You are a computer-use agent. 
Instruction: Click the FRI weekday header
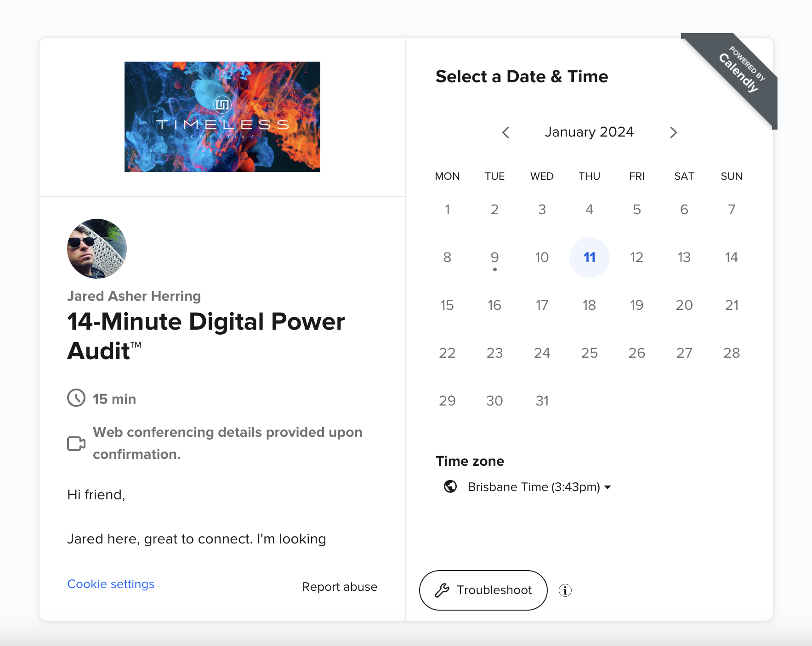pos(637,177)
